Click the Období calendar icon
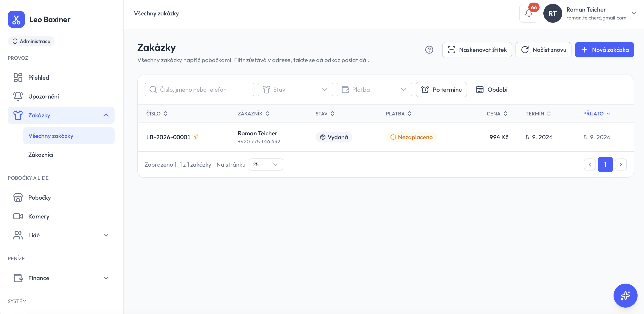Image resolution: width=644 pixels, height=314 pixels. pyautogui.click(x=480, y=90)
